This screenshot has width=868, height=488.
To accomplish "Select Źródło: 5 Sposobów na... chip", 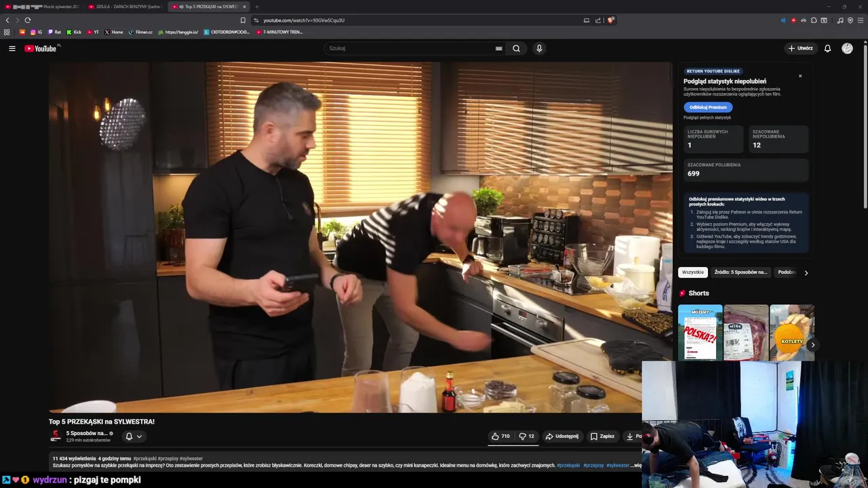I will [x=741, y=272].
